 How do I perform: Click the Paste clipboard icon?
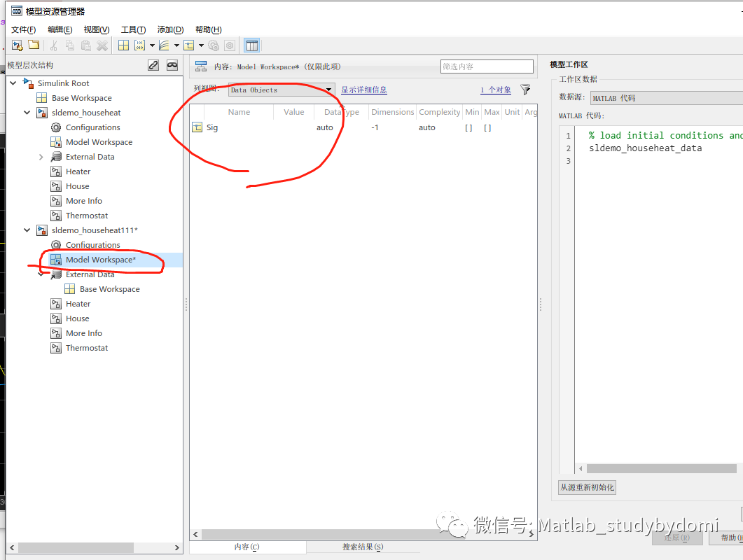pyautogui.click(x=85, y=45)
